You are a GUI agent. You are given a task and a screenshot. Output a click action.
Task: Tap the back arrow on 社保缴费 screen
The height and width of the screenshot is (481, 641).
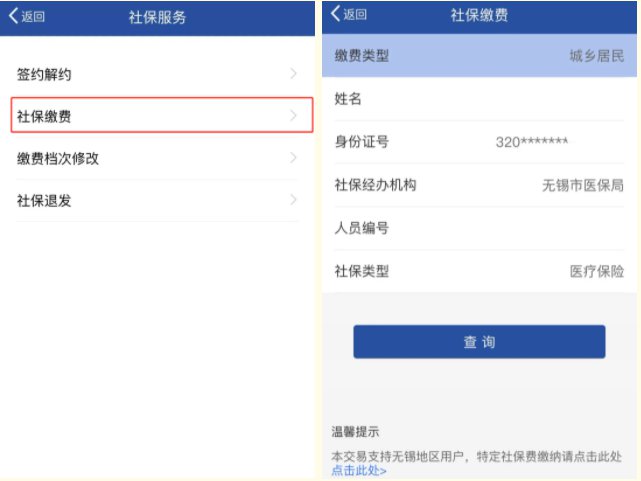pos(335,13)
